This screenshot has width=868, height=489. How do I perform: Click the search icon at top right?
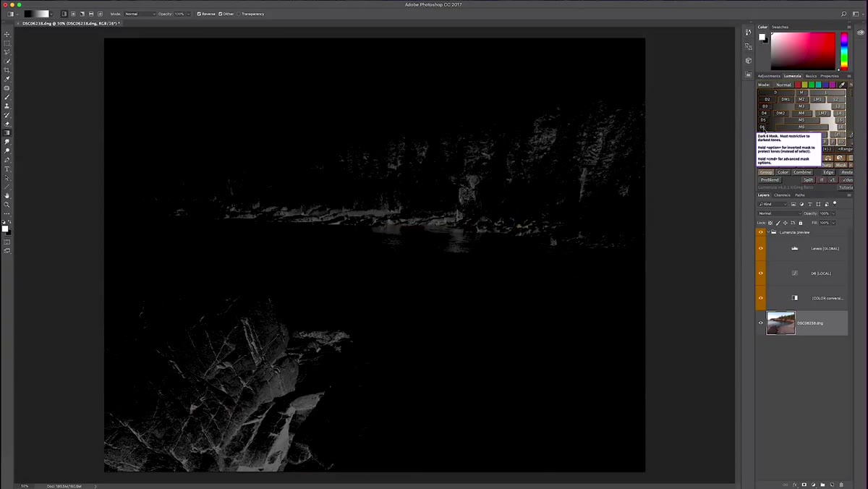tap(843, 14)
